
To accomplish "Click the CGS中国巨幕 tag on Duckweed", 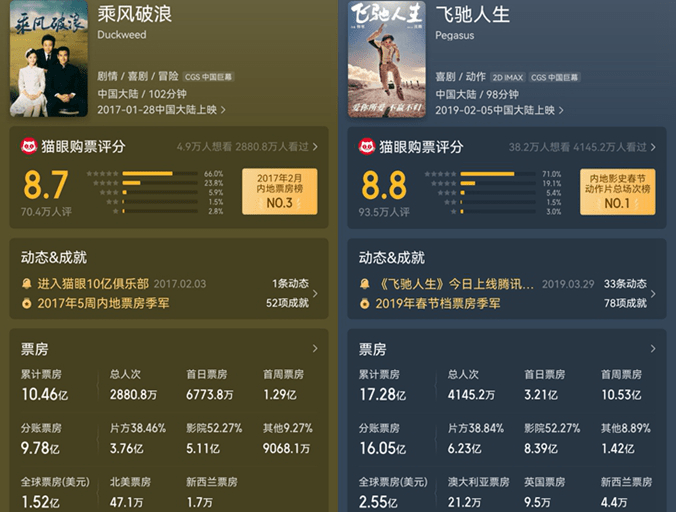I will [x=209, y=77].
